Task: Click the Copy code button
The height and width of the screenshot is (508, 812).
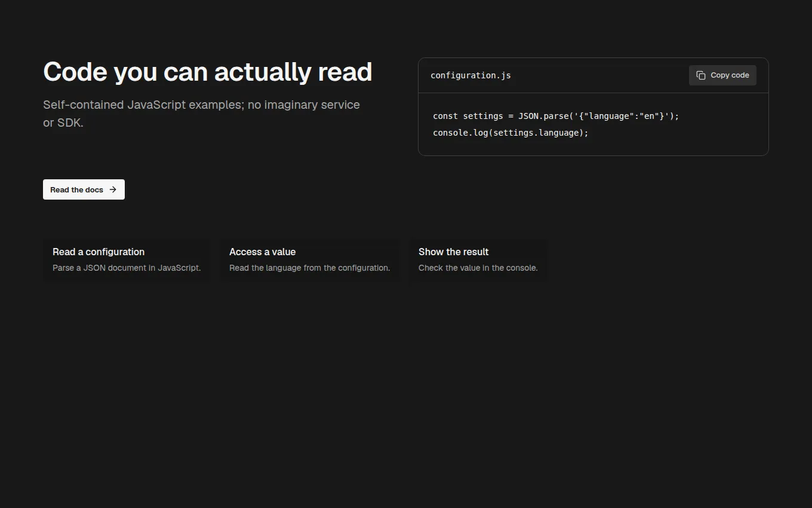Action: (722, 75)
